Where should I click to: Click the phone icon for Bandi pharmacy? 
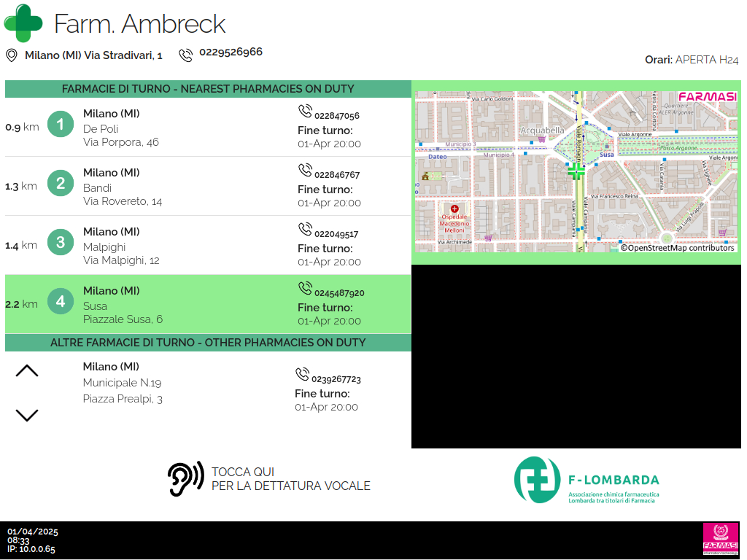[x=305, y=170]
